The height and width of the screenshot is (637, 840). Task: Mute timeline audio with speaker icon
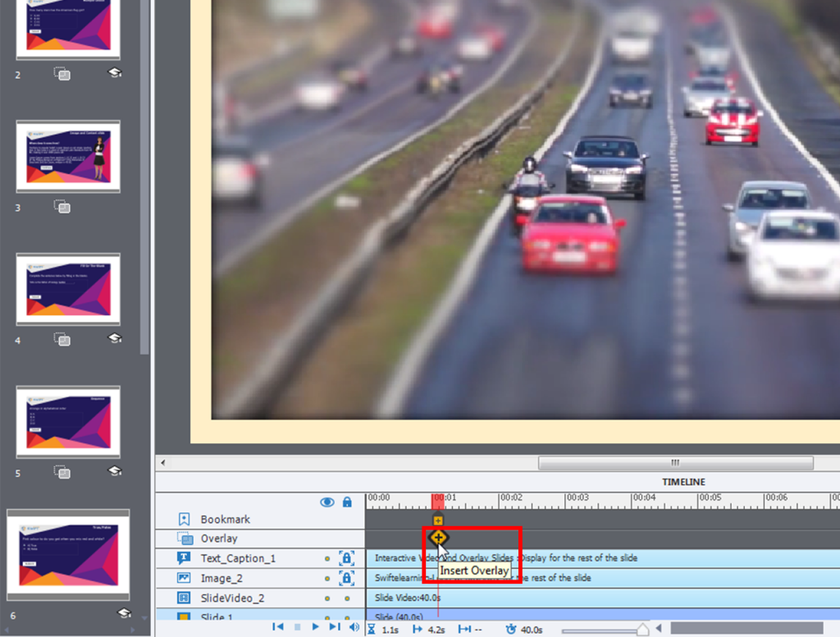point(354,627)
